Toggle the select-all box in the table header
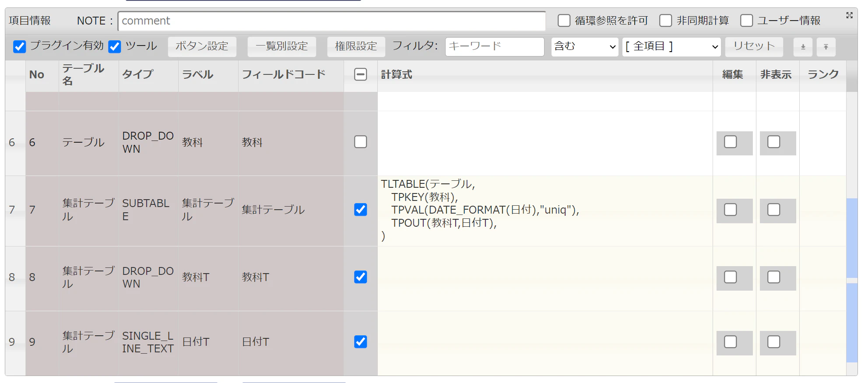868x383 pixels. pos(361,74)
